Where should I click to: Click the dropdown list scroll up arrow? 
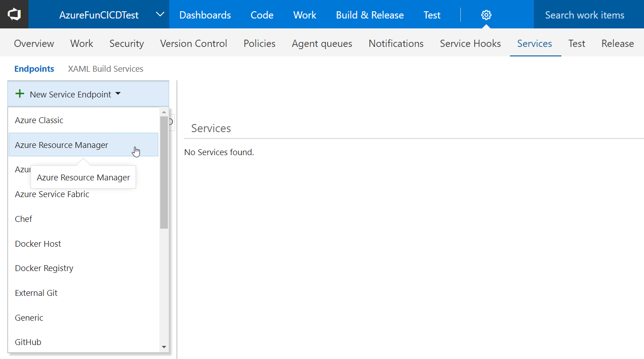(x=164, y=112)
